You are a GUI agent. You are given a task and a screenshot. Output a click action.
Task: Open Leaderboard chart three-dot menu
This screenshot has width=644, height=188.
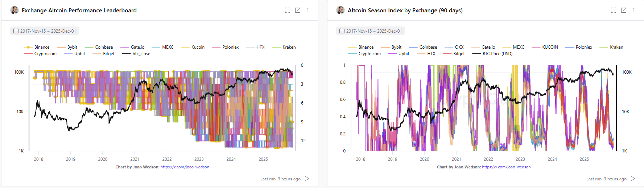click(x=308, y=10)
